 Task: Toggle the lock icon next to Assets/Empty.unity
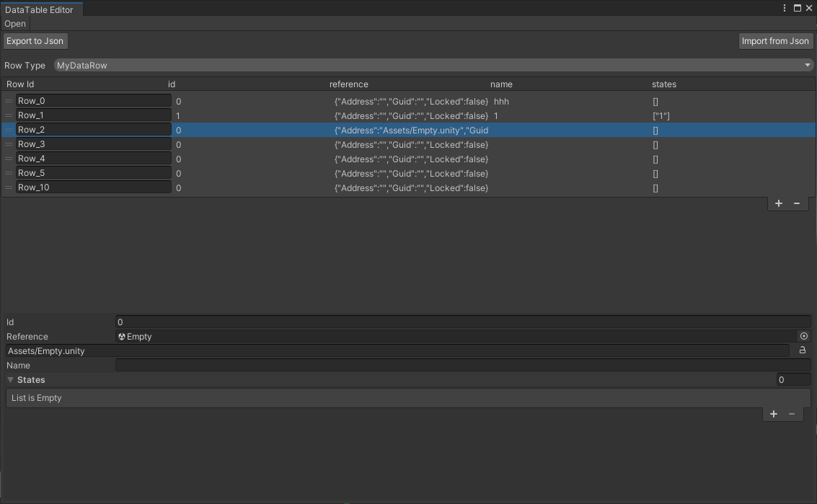click(802, 350)
